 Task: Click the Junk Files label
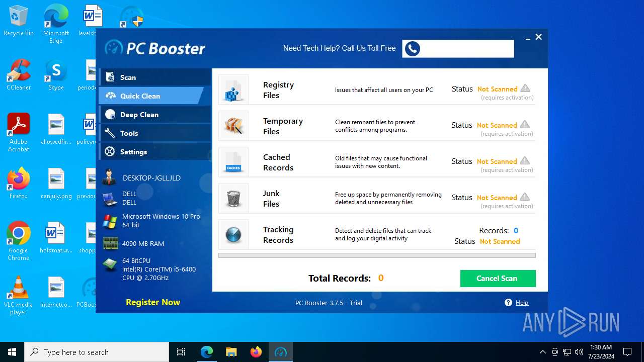(x=271, y=199)
